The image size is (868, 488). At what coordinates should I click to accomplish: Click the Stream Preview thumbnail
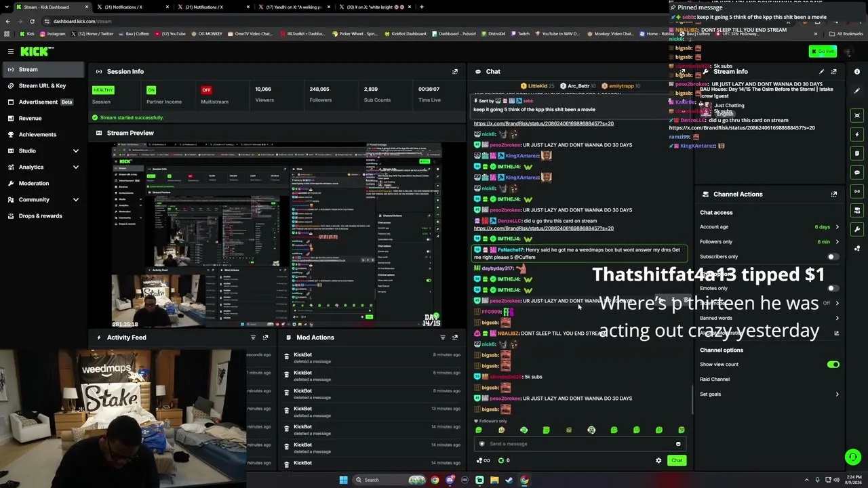277,235
